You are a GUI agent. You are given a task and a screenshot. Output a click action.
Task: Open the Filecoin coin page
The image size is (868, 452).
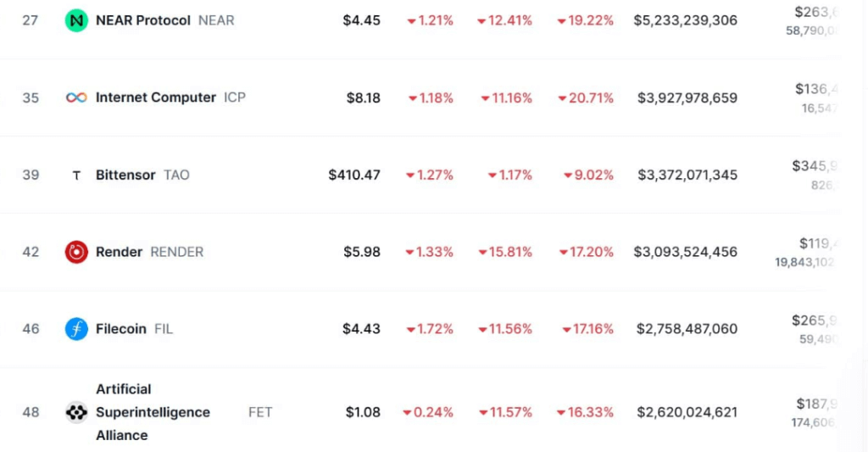[x=121, y=329]
